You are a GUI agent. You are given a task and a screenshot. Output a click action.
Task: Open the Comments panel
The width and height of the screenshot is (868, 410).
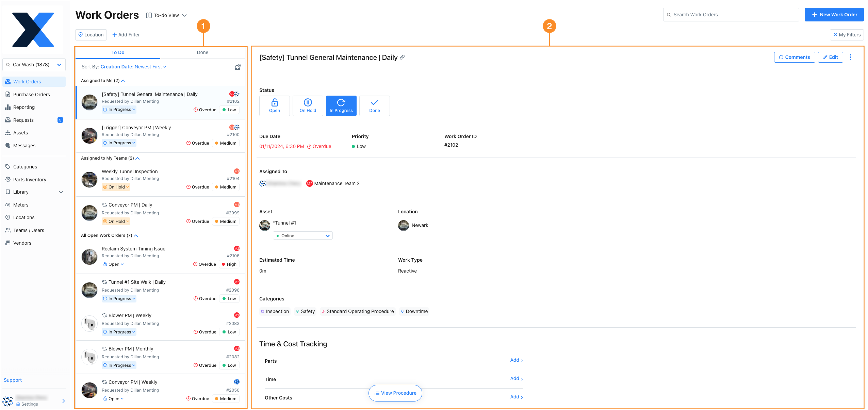click(795, 57)
